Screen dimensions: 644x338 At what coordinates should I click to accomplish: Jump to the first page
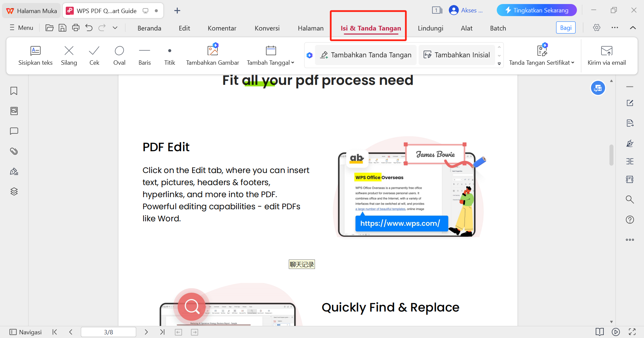tap(55, 332)
